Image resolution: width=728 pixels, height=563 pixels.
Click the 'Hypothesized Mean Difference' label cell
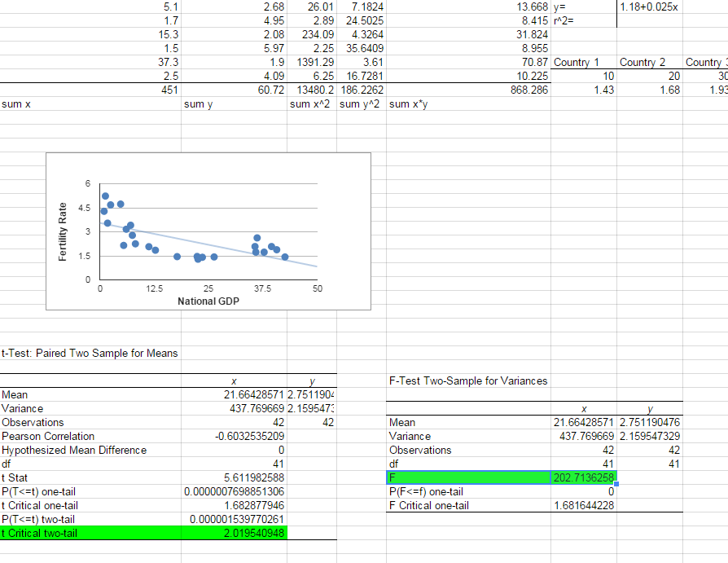coord(75,450)
